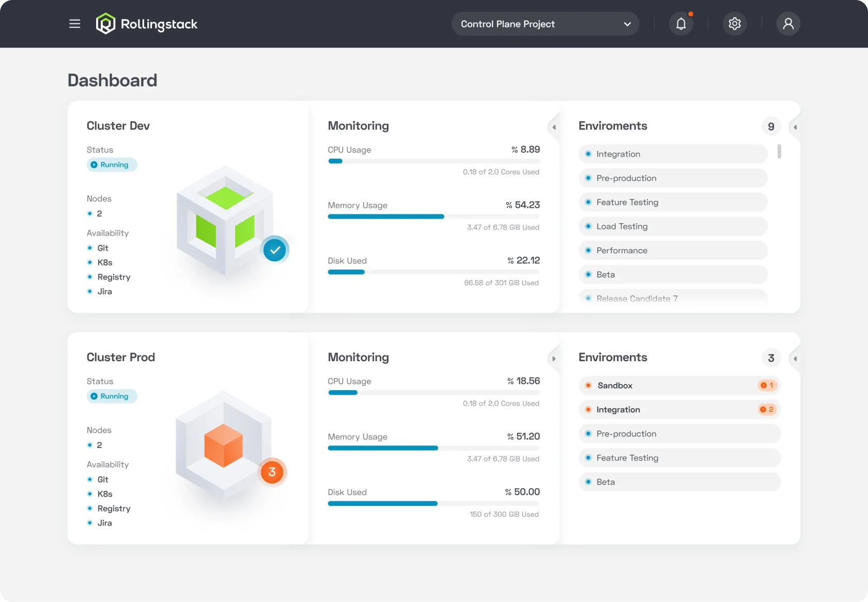
Task: Click K8s availability in Cluster Dev
Action: pyautogui.click(x=100, y=263)
